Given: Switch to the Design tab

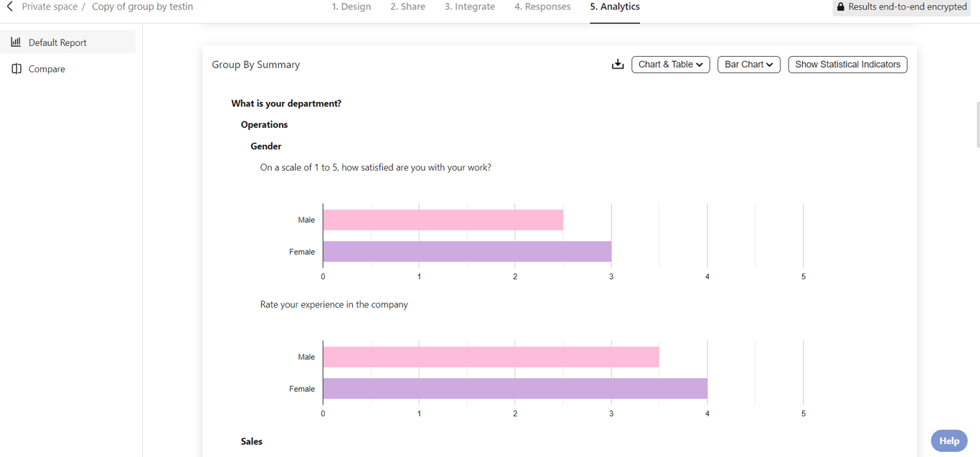Looking at the screenshot, I should [352, 7].
